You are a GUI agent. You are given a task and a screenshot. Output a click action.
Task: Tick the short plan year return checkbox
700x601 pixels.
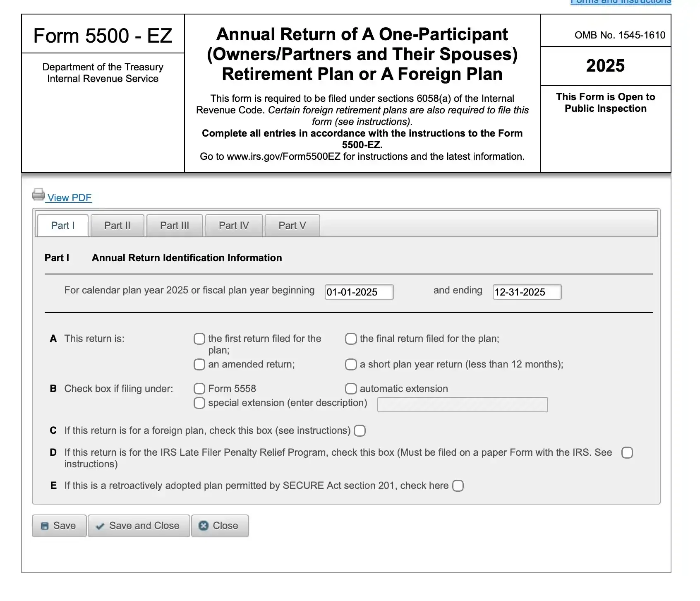click(x=351, y=365)
